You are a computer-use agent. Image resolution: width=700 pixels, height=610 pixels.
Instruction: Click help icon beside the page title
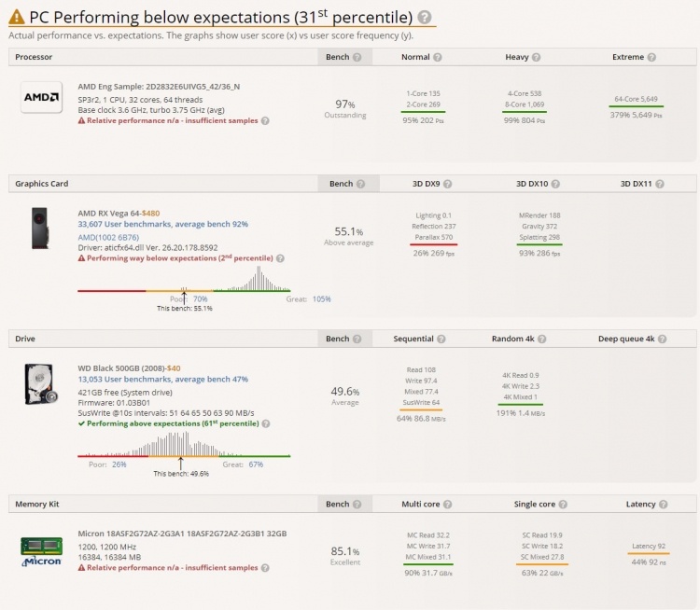click(x=425, y=18)
